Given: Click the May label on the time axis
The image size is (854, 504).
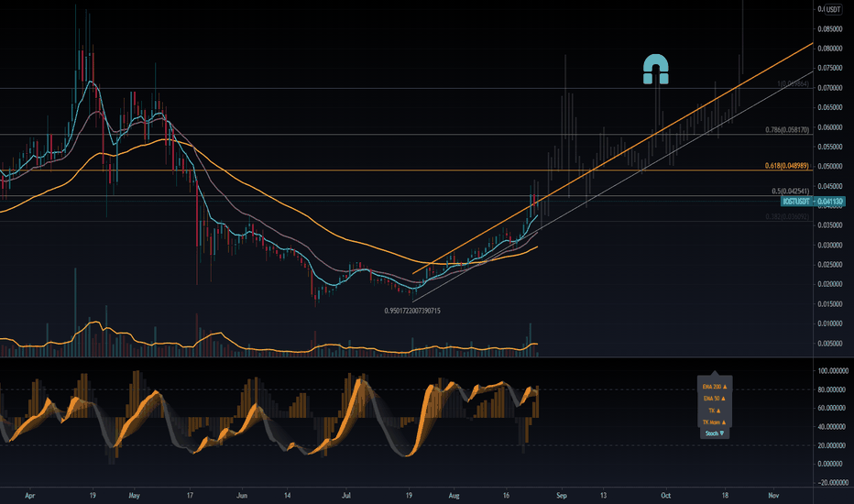Looking at the screenshot, I should [x=134, y=496].
